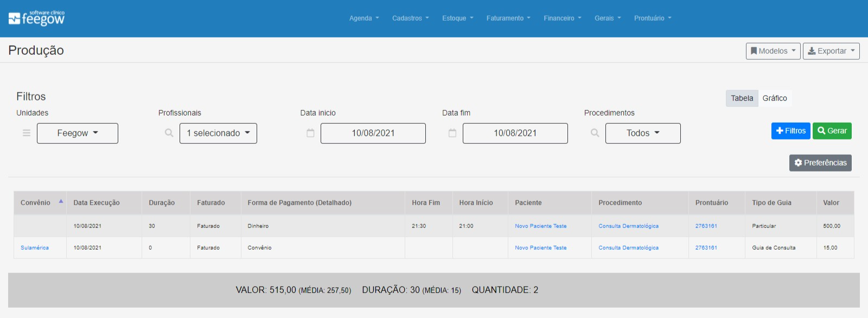Image resolution: width=868 pixels, height=318 pixels.
Task: Click the Particular guia type cell
Action: [x=781, y=226]
